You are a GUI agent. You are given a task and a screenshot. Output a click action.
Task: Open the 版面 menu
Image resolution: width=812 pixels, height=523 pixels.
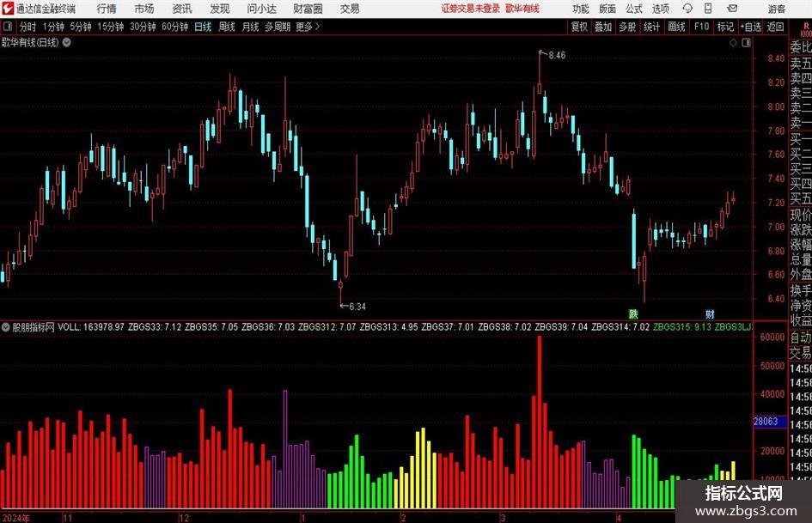607,9
